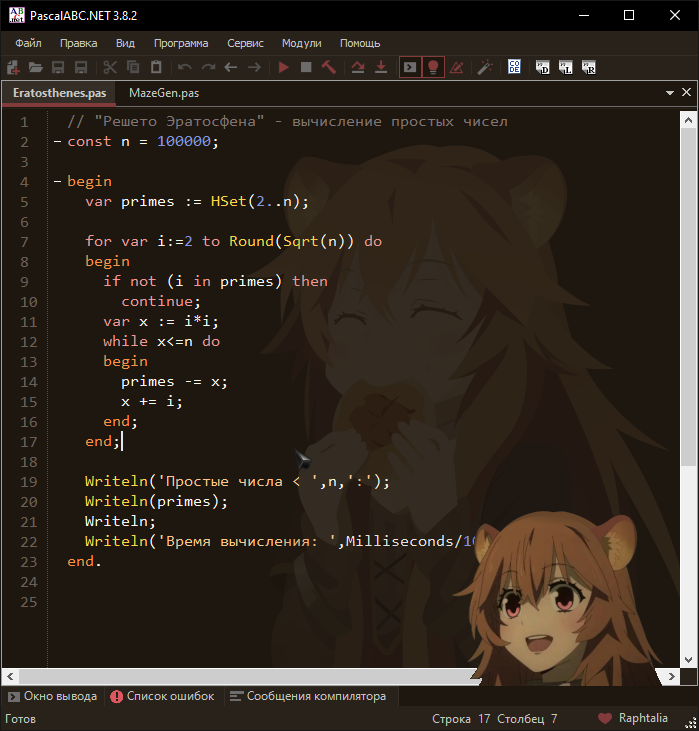Click 'continue;' on line 10
Viewport: 699px width, 731px height.
pyautogui.click(x=161, y=302)
